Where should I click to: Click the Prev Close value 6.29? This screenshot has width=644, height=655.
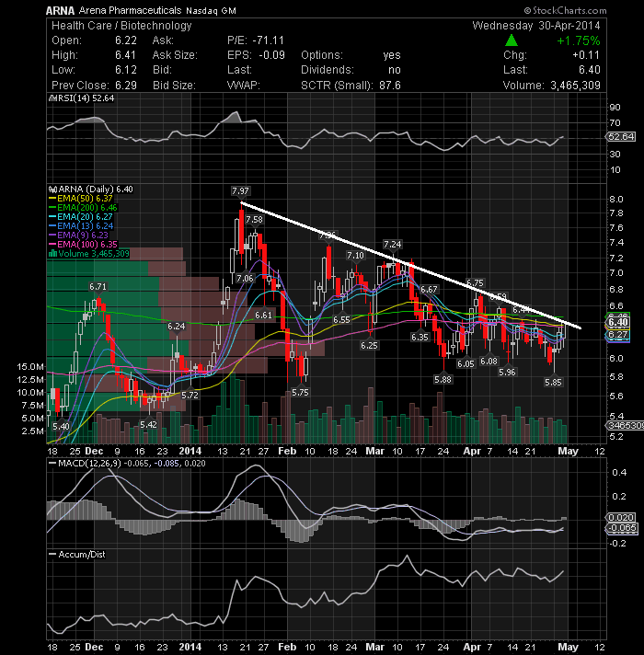click(126, 86)
